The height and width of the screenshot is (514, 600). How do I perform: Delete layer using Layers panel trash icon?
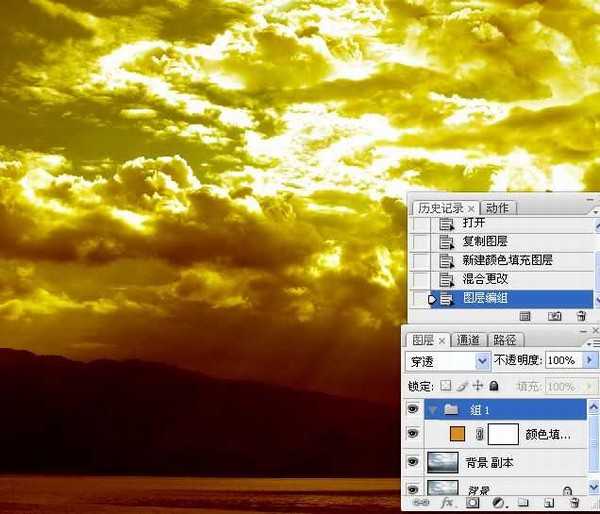tap(573, 504)
